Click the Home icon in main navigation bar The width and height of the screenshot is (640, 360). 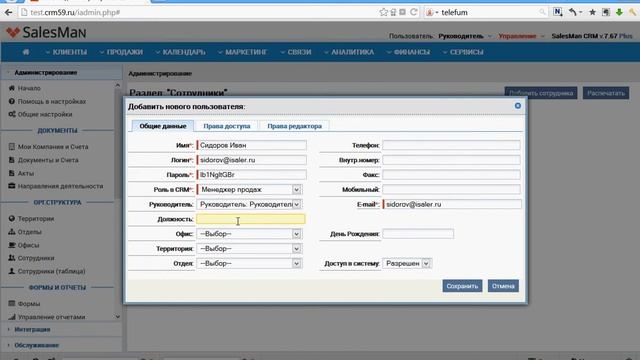26,52
